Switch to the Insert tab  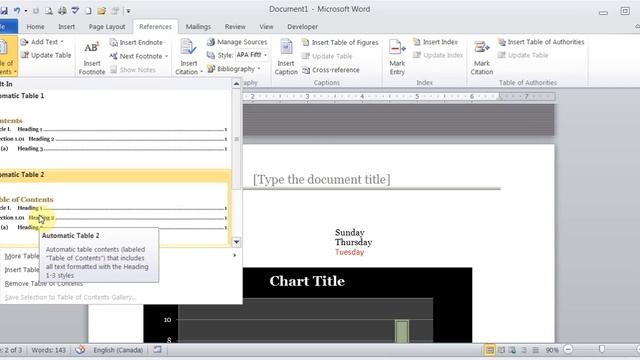click(x=66, y=27)
